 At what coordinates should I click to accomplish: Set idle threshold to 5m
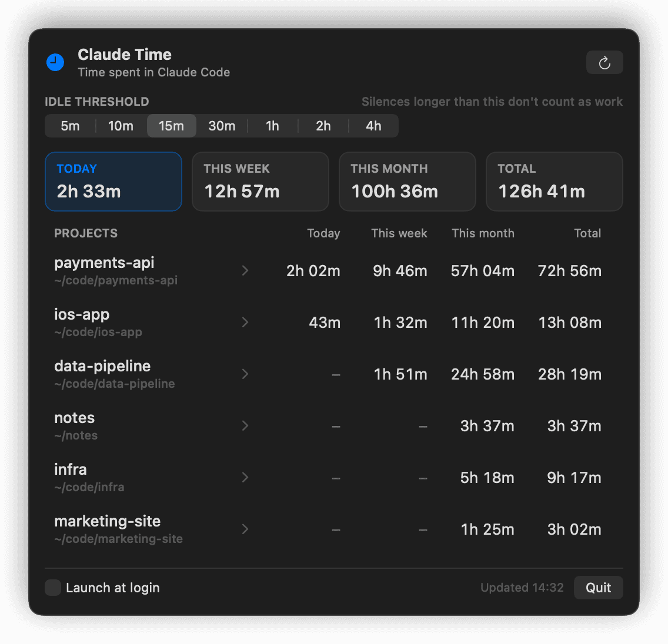[71, 126]
